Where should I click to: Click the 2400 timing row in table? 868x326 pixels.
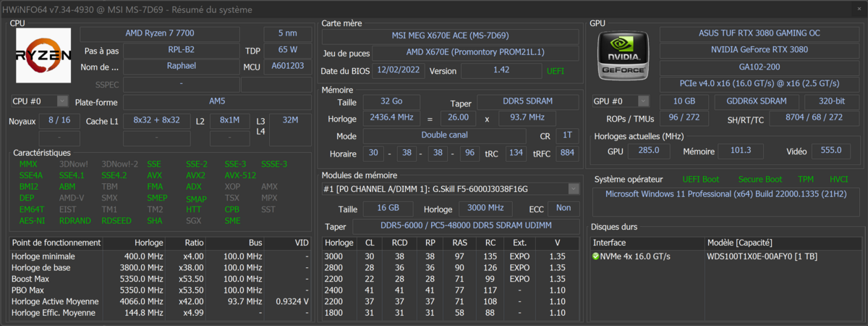coord(450,290)
